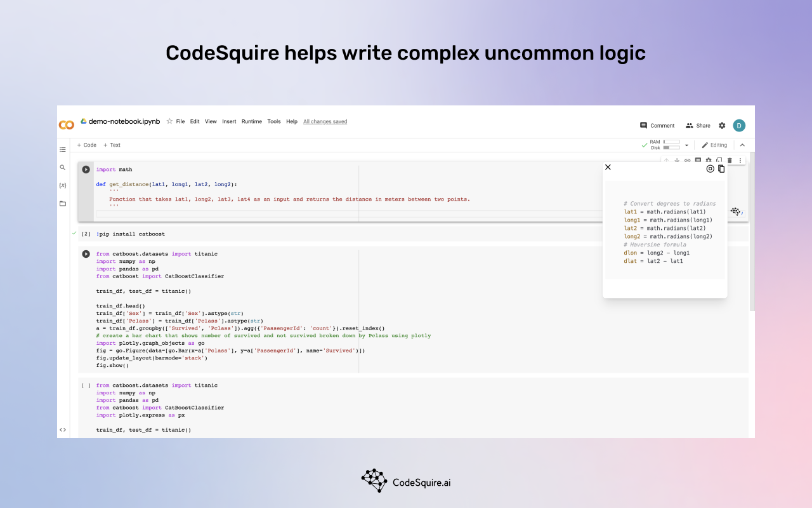This screenshot has width=812, height=508.
Task: Expand the runtime connection dropdown arrow
Action: click(x=686, y=145)
